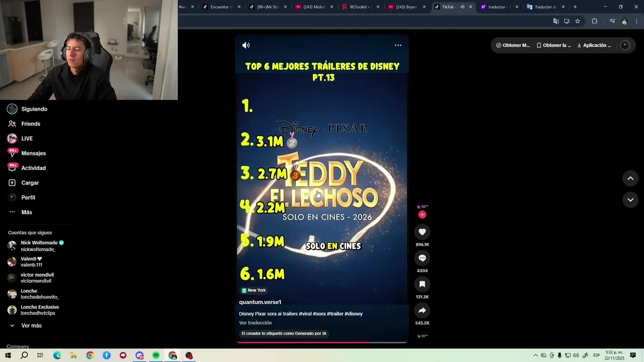Image resolution: width=644 pixels, height=362 pixels.
Task: Open the #disney hashtag
Action: (x=354, y=314)
